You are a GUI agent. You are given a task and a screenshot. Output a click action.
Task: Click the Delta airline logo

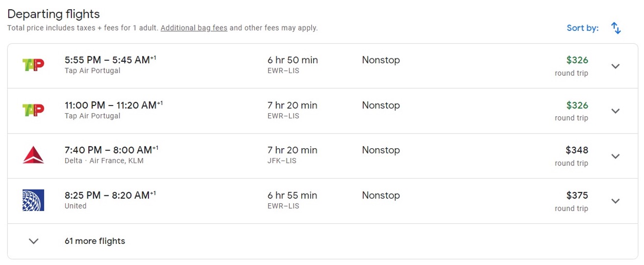coord(33,156)
